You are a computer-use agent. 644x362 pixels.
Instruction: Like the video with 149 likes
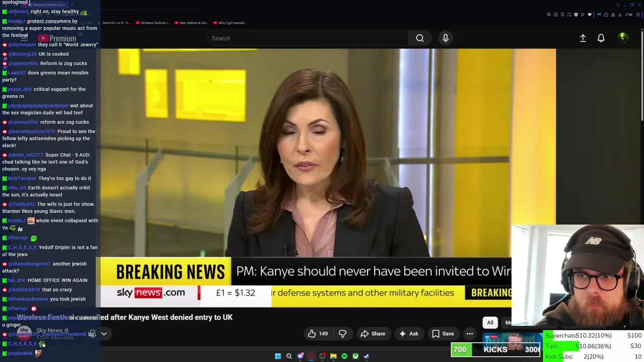click(x=317, y=334)
